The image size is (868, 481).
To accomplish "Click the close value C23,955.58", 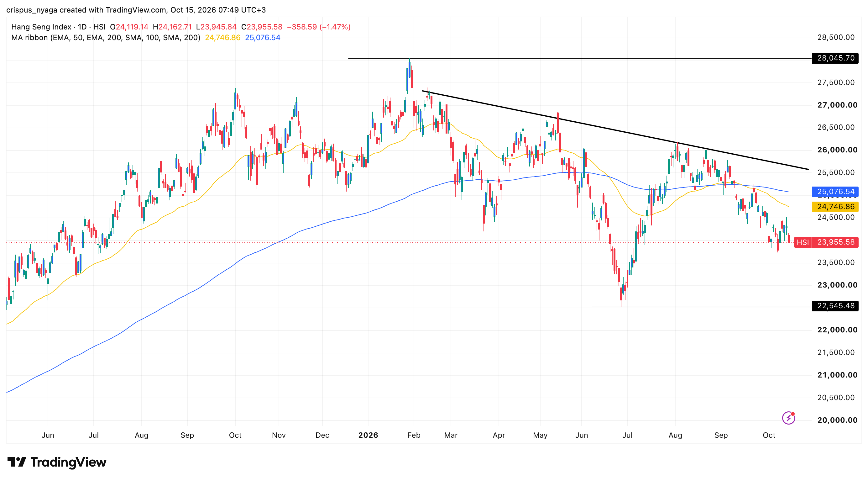I will tap(261, 27).
